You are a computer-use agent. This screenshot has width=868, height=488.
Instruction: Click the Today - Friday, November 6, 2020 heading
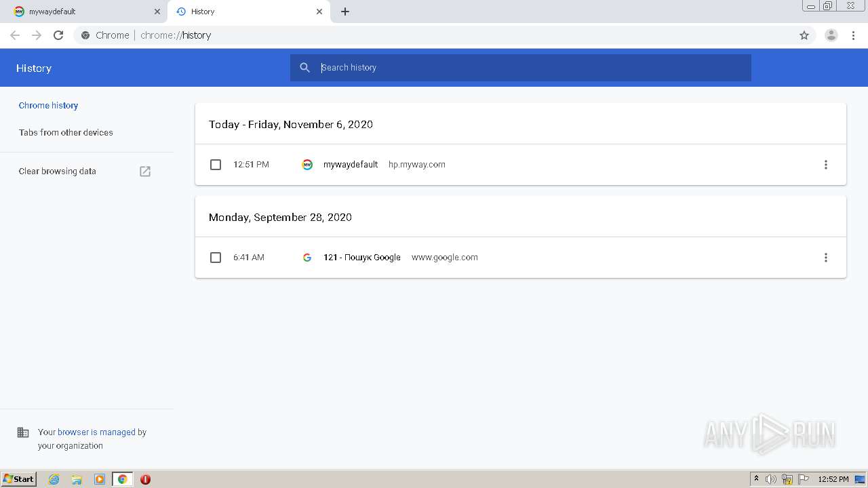(x=291, y=125)
